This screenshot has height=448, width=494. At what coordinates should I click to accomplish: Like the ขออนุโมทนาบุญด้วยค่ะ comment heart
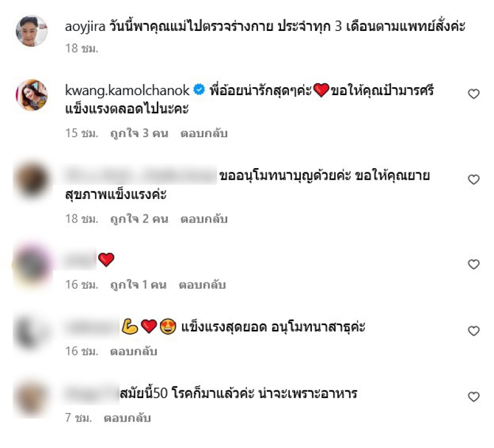pyautogui.click(x=474, y=179)
